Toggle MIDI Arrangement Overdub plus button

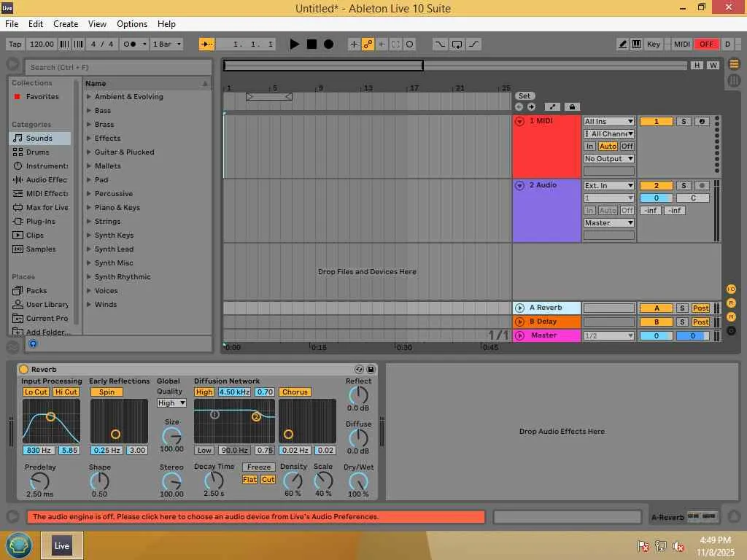click(354, 44)
